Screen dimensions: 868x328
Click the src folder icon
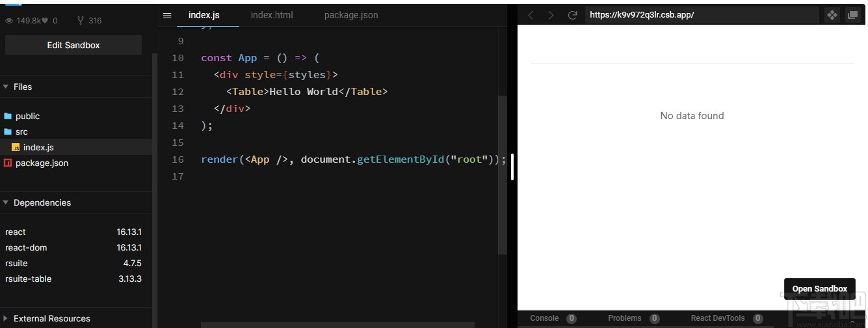(8, 131)
